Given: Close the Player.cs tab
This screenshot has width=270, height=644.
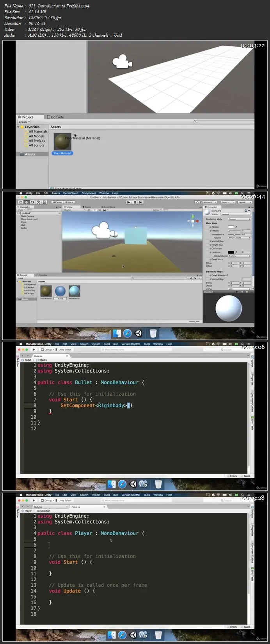Looking at the screenshot, I should pyautogui.click(x=104, y=507).
